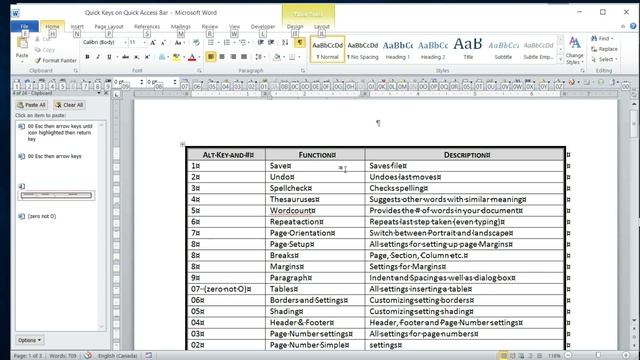Expand the Find dropdown arrow
The height and width of the screenshot is (360, 640).
[x=612, y=38]
